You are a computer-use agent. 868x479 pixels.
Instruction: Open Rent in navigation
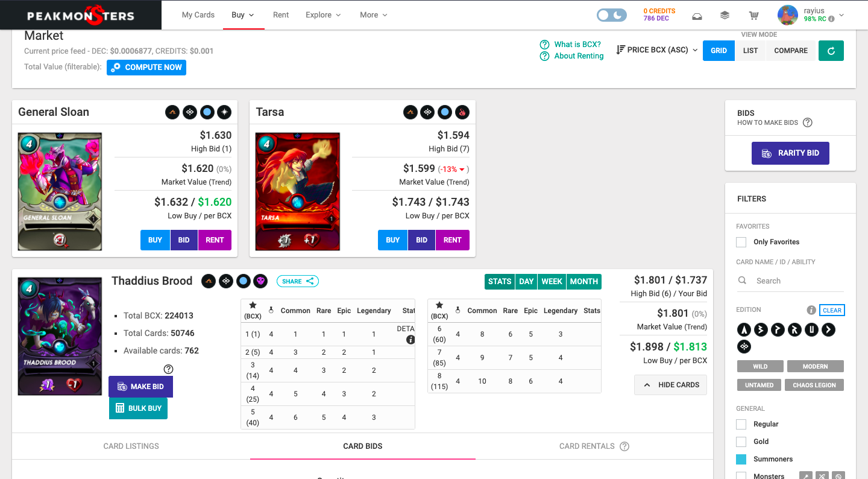tap(281, 15)
